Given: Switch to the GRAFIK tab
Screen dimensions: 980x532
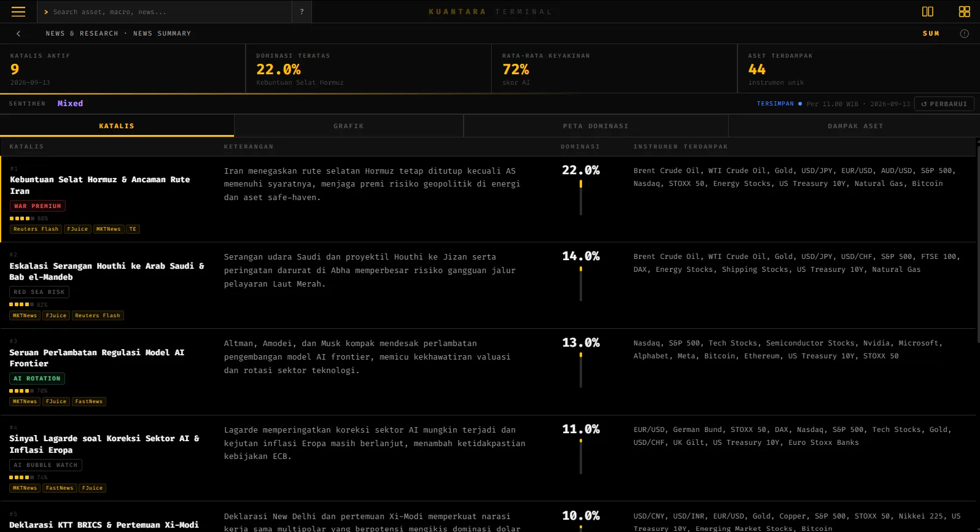Looking at the screenshot, I should click(x=349, y=126).
